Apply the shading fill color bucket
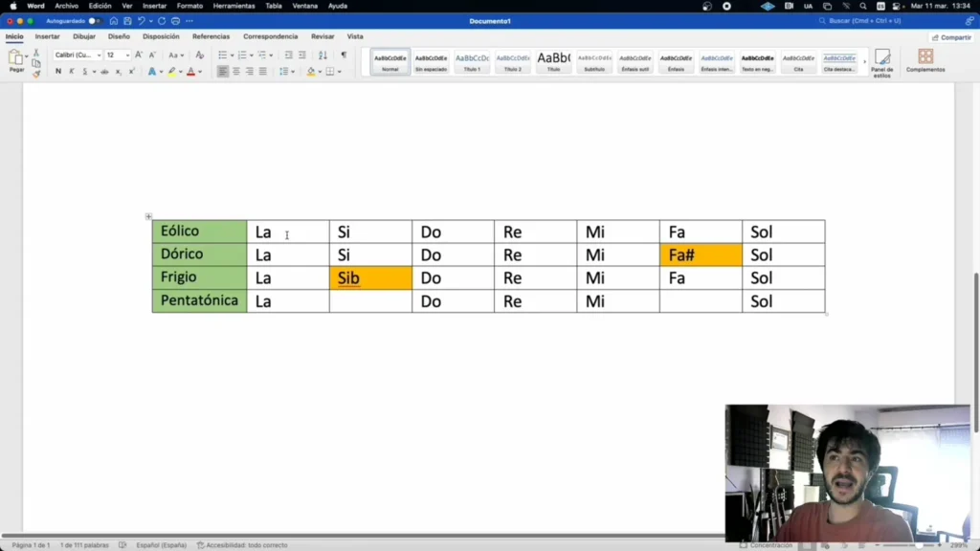The image size is (980, 551). [x=311, y=72]
